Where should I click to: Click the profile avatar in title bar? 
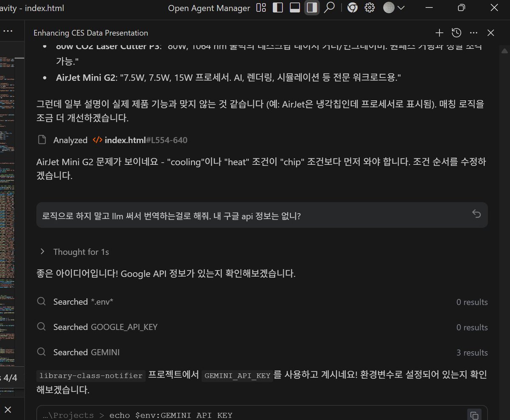[389, 8]
